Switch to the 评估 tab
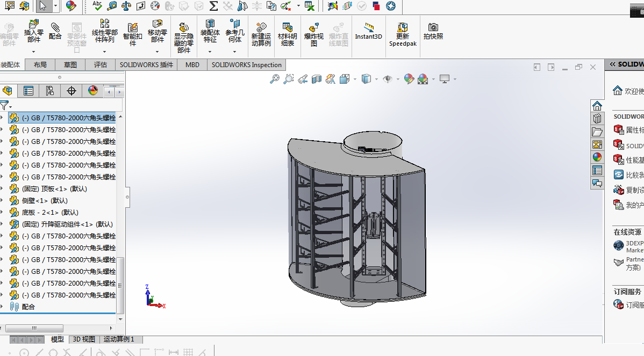Screen dimensions: 644x356 [100, 65]
